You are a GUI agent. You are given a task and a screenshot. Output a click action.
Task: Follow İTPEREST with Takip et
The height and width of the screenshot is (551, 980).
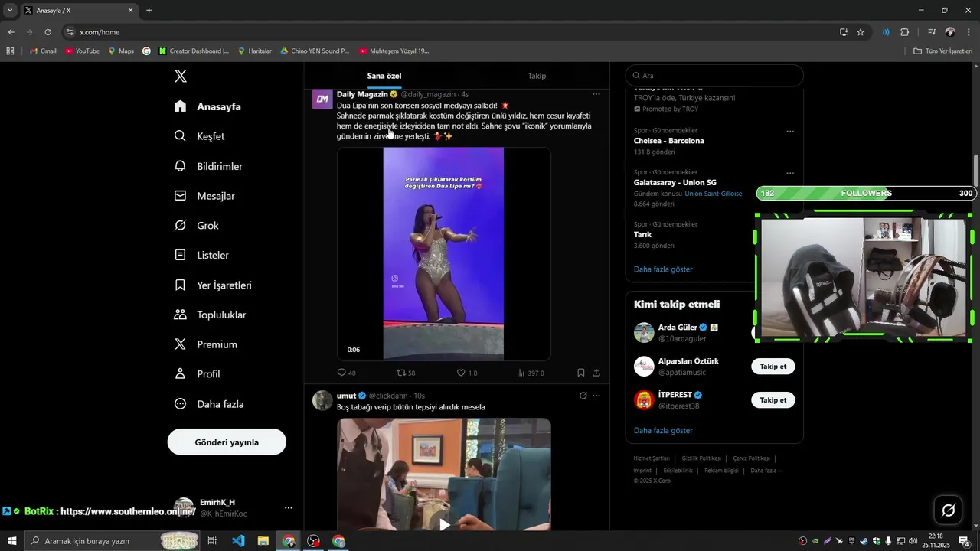pyautogui.click(x=773, y=400)
